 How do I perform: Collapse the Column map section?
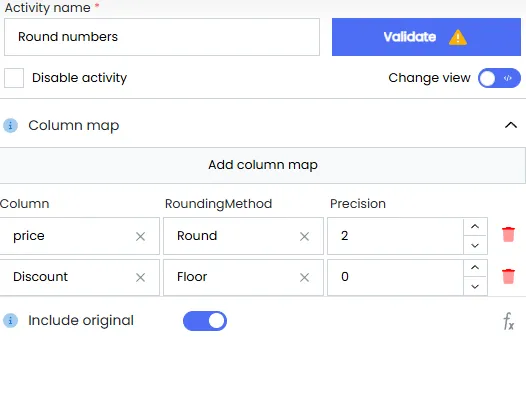[511, 125]
